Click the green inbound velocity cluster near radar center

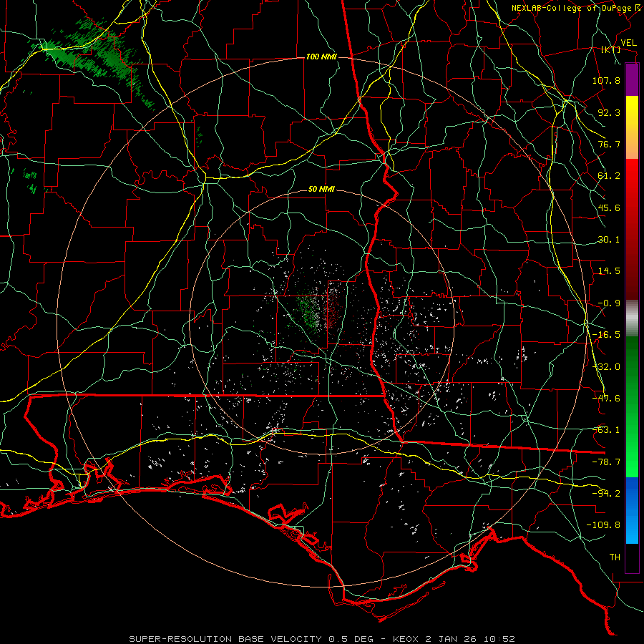308,313
